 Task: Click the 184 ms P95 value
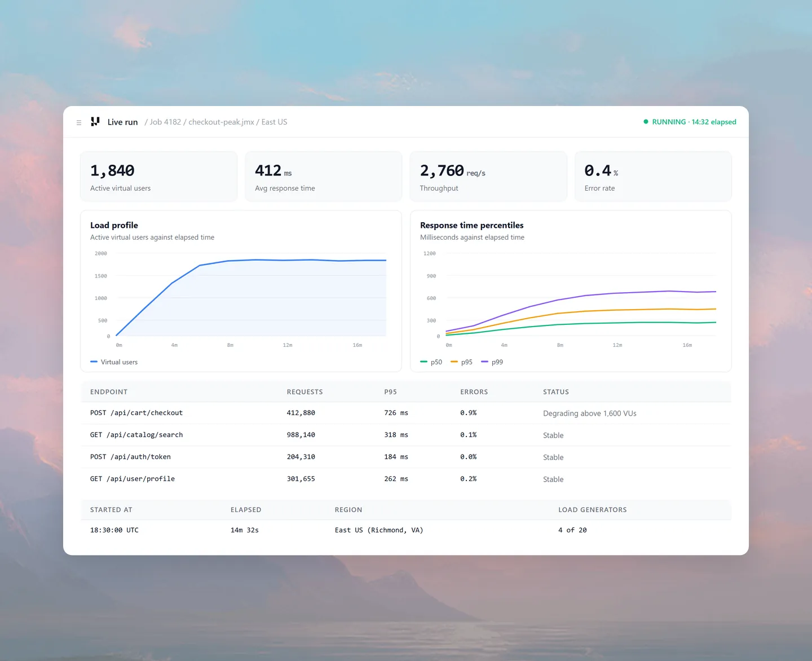(x=396, y=457)
